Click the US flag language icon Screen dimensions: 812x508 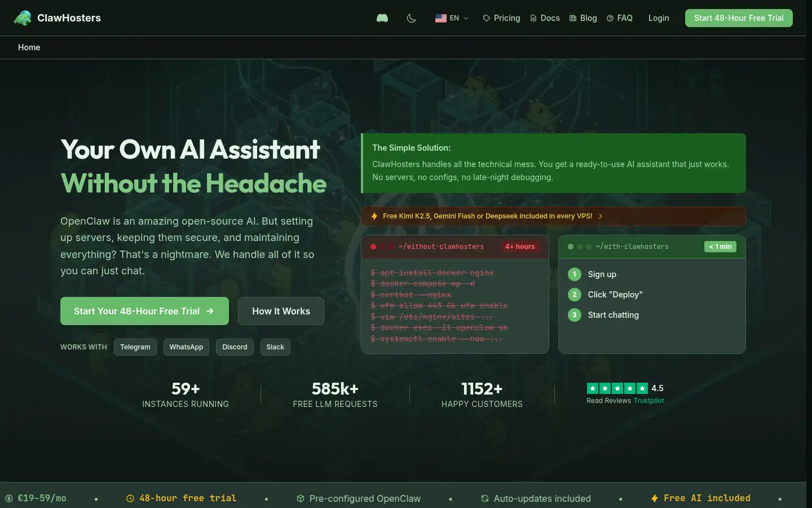tap(441, 18)
